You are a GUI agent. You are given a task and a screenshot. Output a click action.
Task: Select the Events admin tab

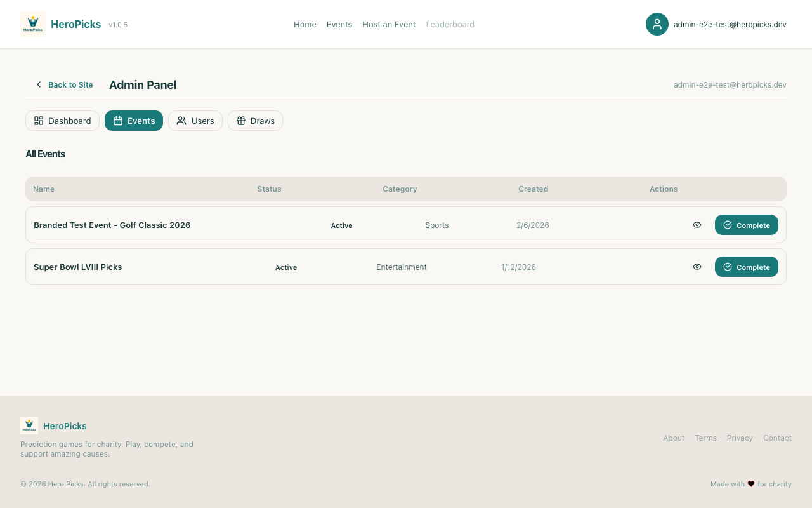point(134,121)
